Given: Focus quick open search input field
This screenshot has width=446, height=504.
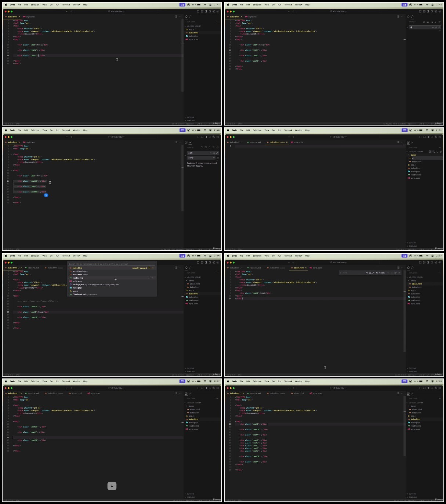Looking at the screenshot, I should tap(112, 264).
